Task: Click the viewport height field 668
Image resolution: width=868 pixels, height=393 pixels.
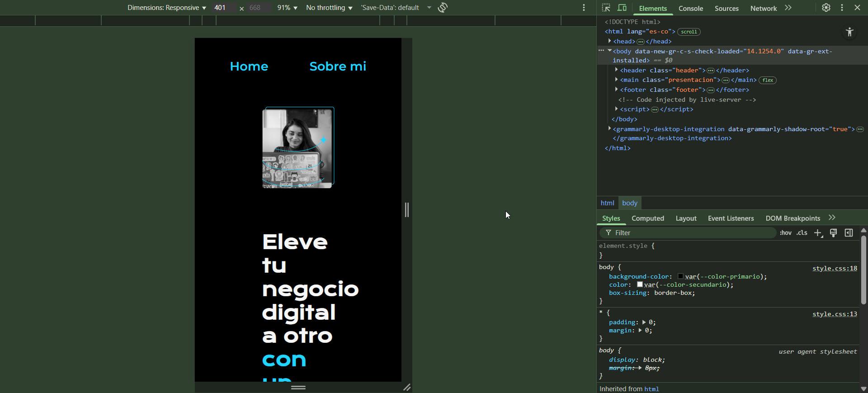Action: tap(259, 8)
